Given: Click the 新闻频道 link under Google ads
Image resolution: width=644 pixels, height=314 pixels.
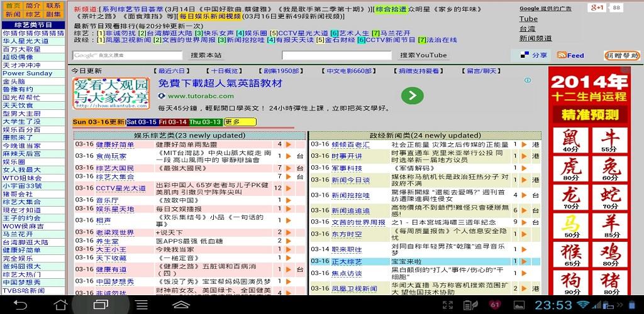Looking at the screenshot, I should [536, 38].
